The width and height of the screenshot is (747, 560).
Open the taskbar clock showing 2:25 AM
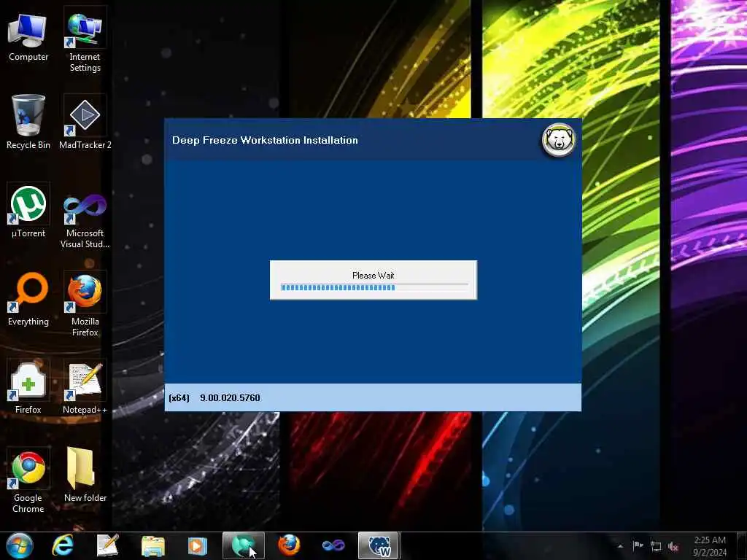point(710,545)
